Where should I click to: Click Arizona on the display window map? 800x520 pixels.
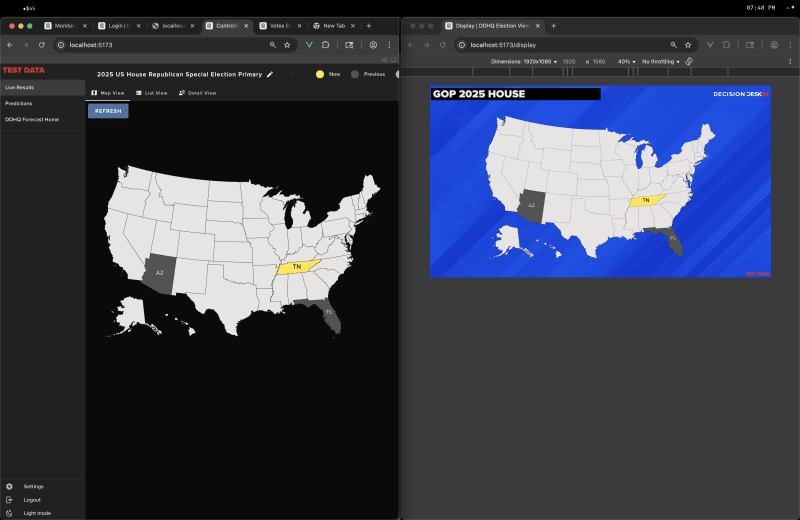531,206
